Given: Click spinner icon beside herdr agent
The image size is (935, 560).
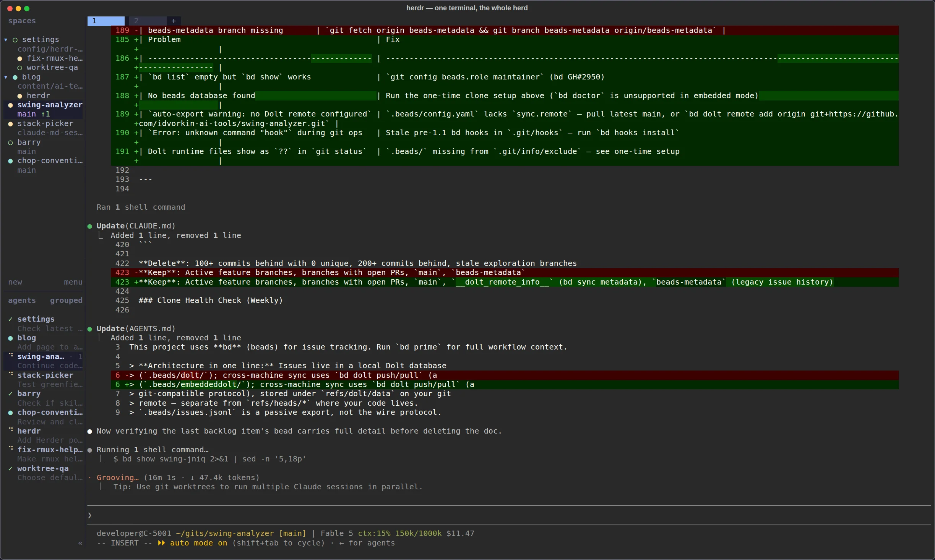Looking at the screenshot, I should 11,430.
